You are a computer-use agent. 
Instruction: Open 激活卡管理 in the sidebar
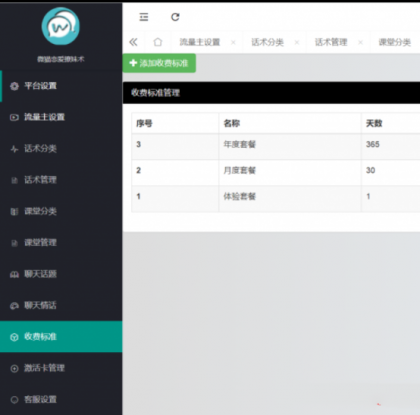tap(61, 368)
